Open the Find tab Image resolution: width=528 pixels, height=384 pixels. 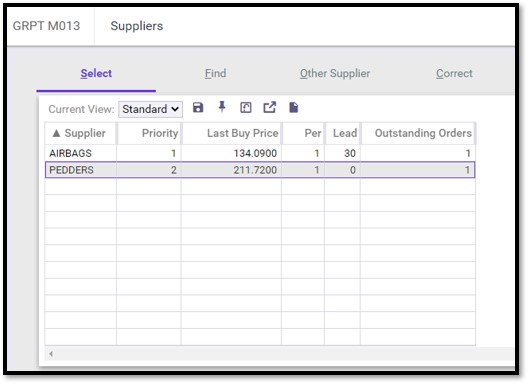(x=216, y=73)
